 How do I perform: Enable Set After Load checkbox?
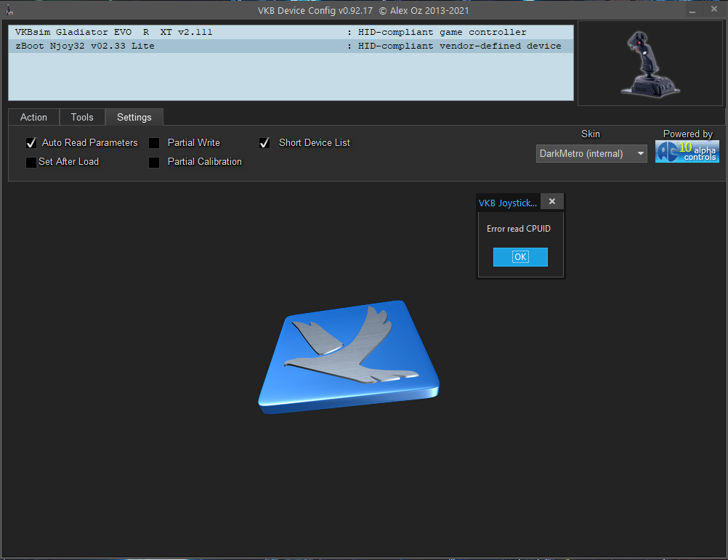tap(31, 163)
